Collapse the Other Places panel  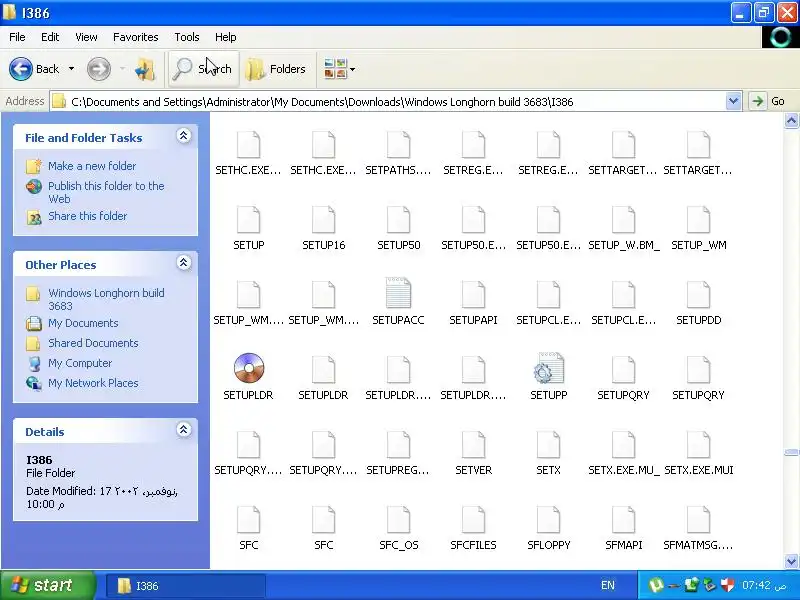pyautogui.click(x=184, y=263)
